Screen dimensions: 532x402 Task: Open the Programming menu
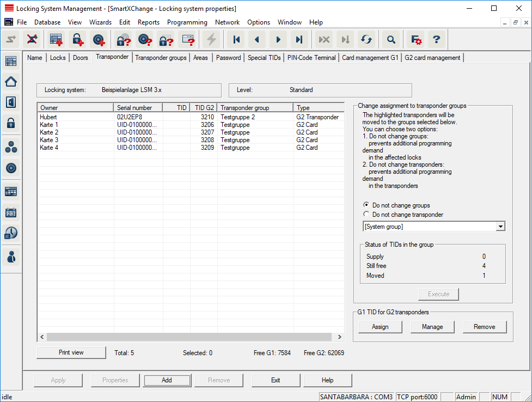(187, 22)
